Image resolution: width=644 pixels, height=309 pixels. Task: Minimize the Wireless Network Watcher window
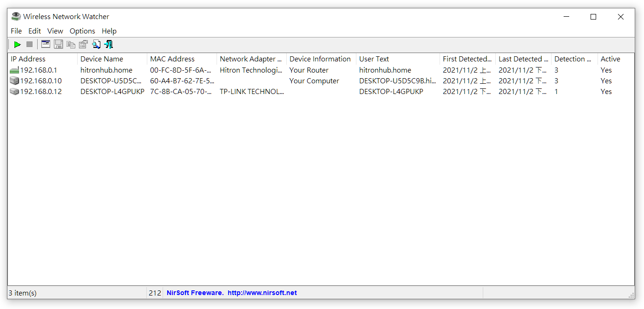pyautogui.click(x=566, y=17)
